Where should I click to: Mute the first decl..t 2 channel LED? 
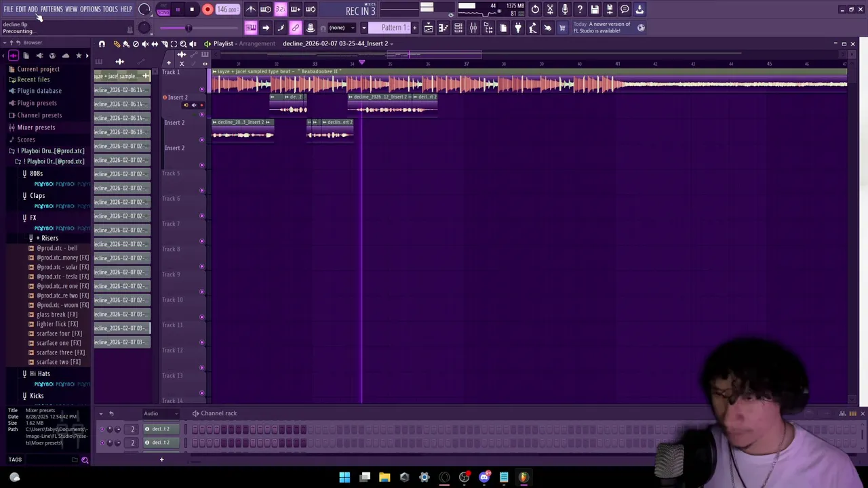tap(102, 429)
